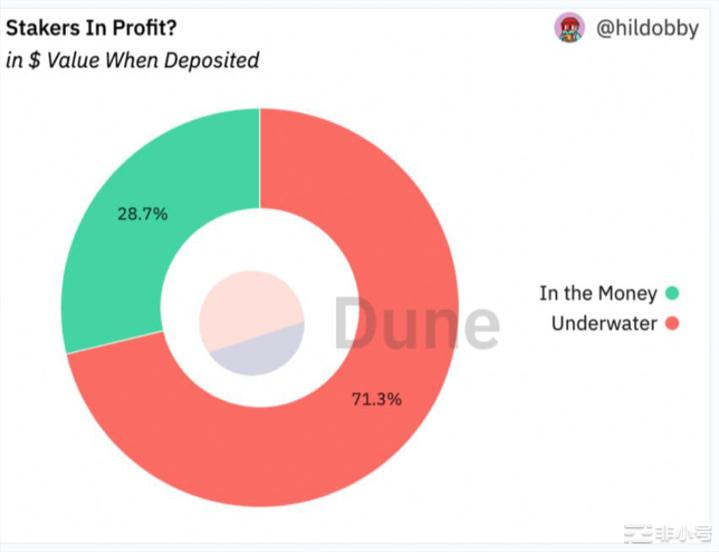This screenshot has width=719, height=552.
Task: Click the red Underwater legend dot
Action: click(x=672, y=324)
